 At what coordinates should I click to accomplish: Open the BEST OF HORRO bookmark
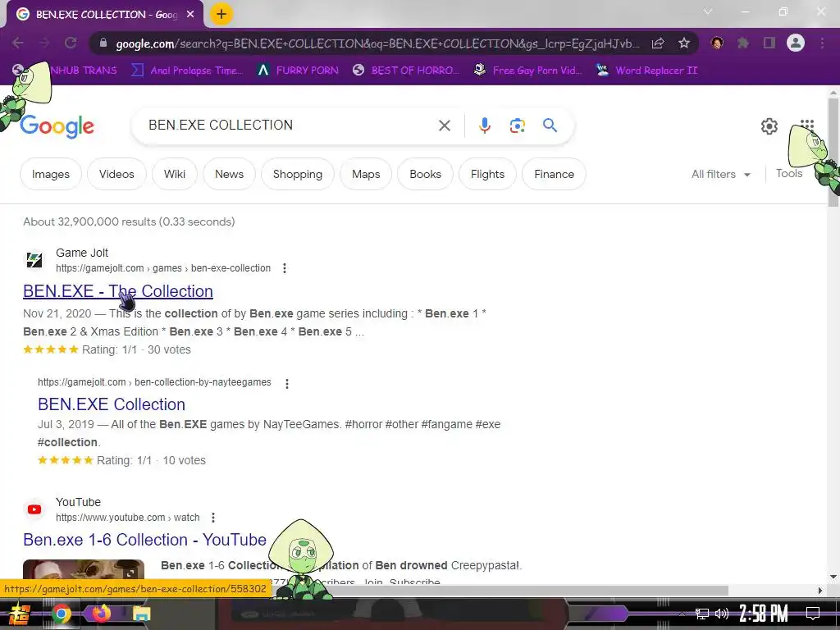tap(406, 71)
